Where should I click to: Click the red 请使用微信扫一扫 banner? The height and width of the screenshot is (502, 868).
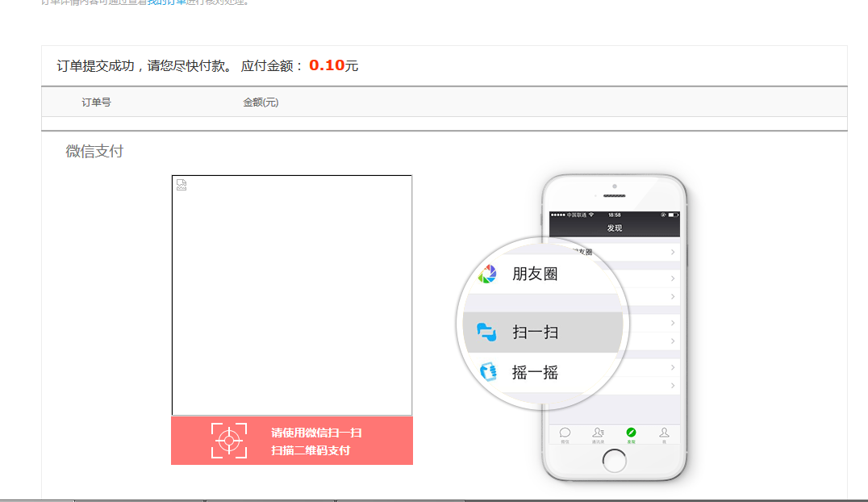click(x=292, y=441)
